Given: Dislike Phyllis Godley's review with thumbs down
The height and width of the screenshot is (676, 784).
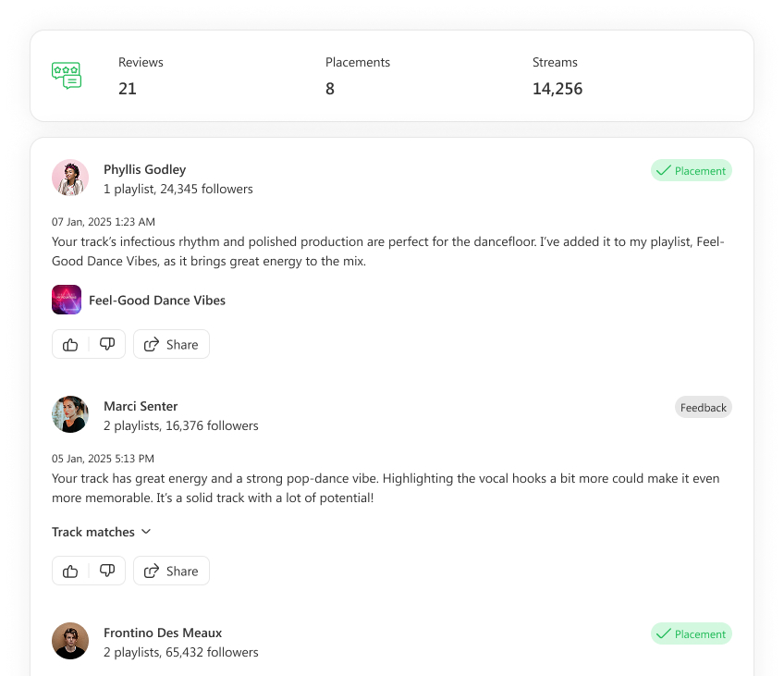Looking at the screenshot, I should [107, 344].
